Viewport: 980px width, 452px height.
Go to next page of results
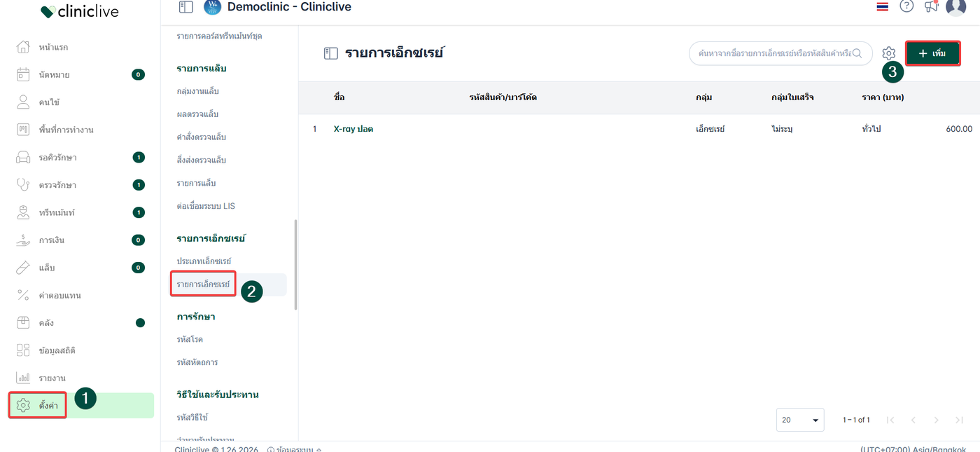pos(937,420)
